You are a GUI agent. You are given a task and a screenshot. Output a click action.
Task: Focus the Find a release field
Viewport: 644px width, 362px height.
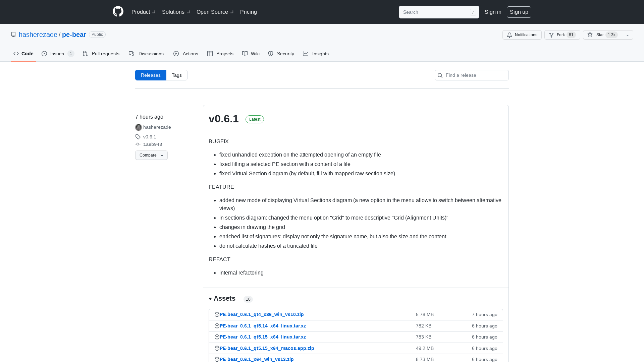(472, 75)
